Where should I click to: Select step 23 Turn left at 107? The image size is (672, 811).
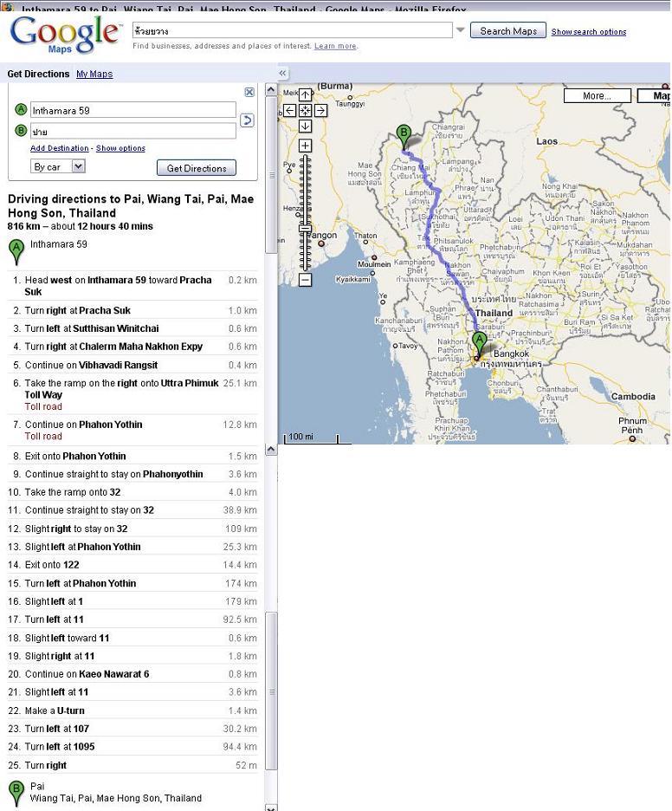point(132,729)
